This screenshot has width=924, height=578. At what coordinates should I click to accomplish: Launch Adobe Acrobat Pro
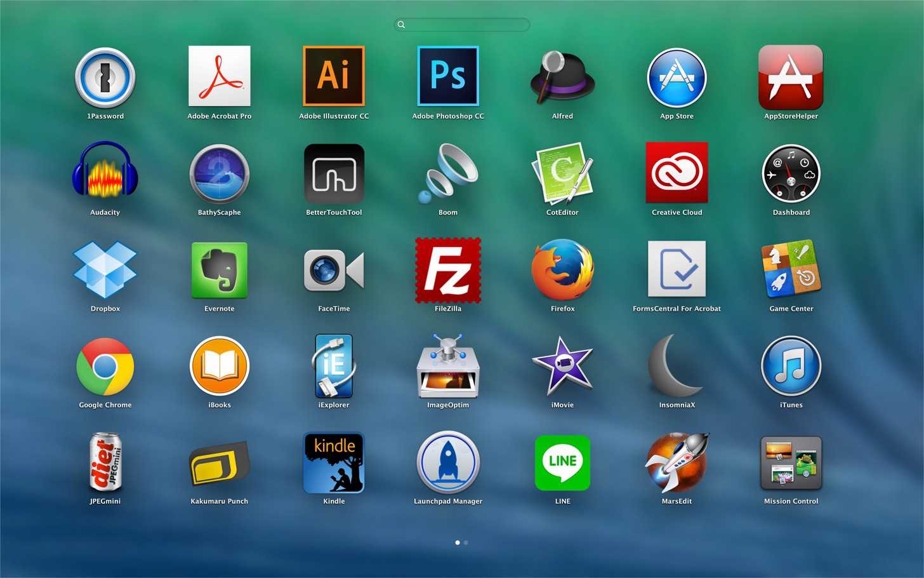click(220, 76)
